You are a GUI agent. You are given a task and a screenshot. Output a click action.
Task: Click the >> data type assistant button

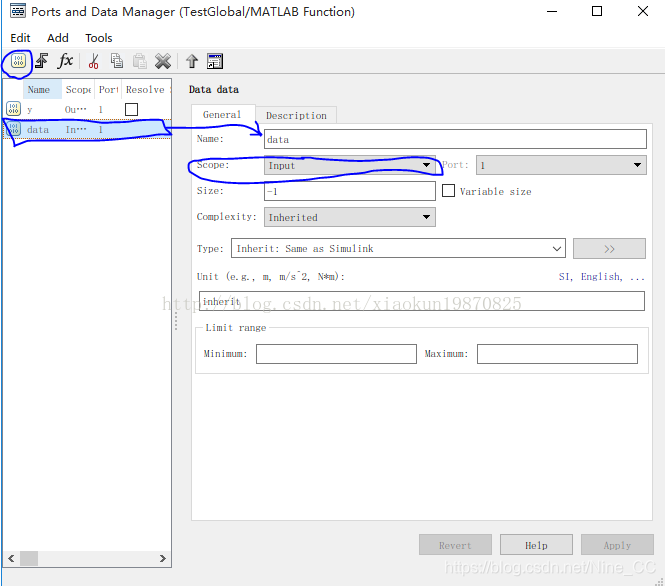coord(609,248)
